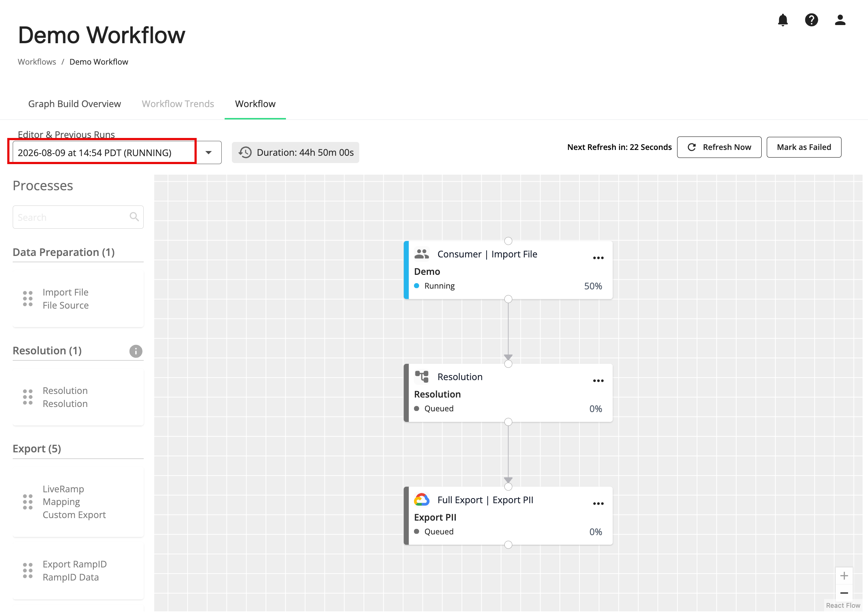Screen dimensions: 868x615
Task: Click the hierarchy icon on Resolution node
Action: (421, 376)
